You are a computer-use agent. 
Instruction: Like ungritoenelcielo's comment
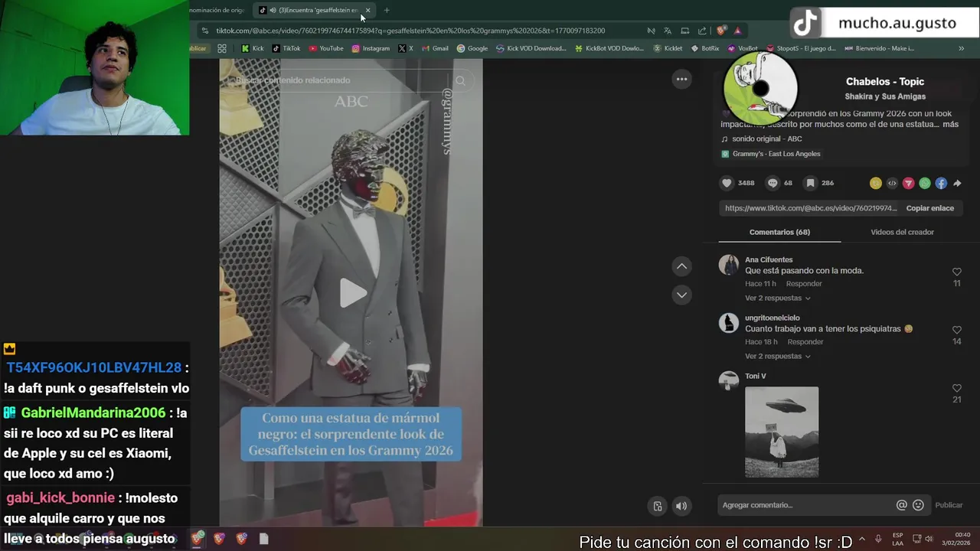pyautogui.click(x=956, y=330)
